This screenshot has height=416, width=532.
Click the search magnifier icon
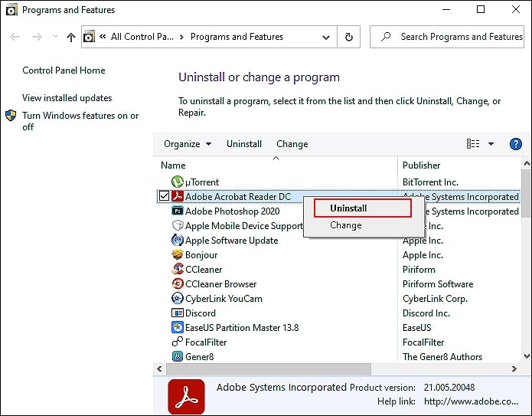coord(386,36)
